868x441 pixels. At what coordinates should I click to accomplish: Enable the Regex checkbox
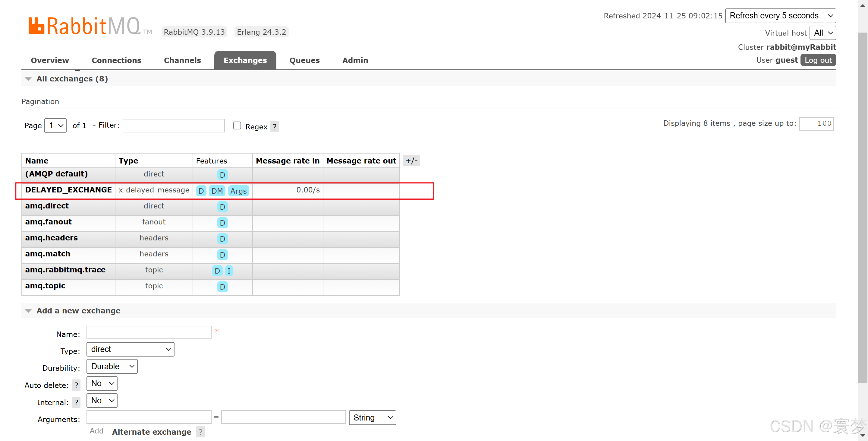click(237, 126)
